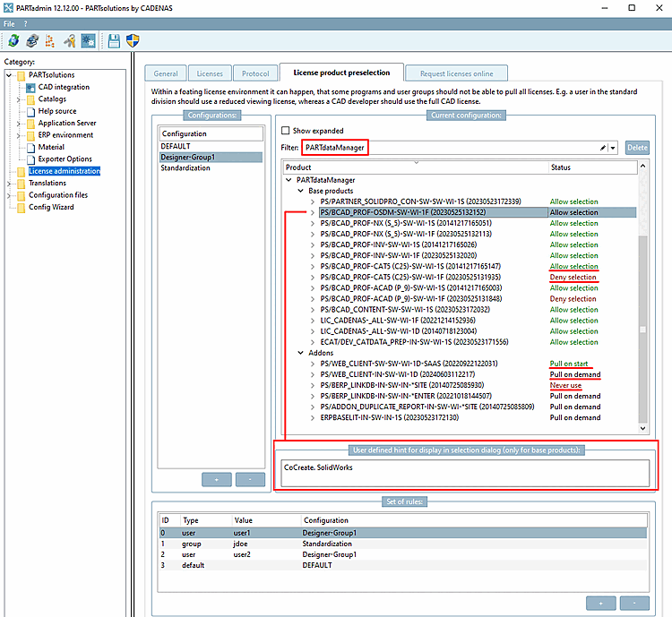Click the Delete button next to the filter

[637, 148]
